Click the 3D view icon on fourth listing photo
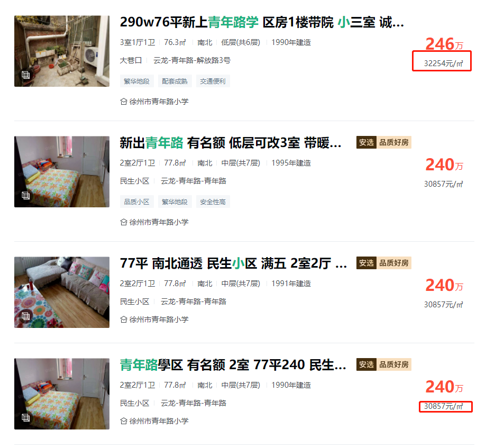The image size is (486, 448). click(26, 418)
